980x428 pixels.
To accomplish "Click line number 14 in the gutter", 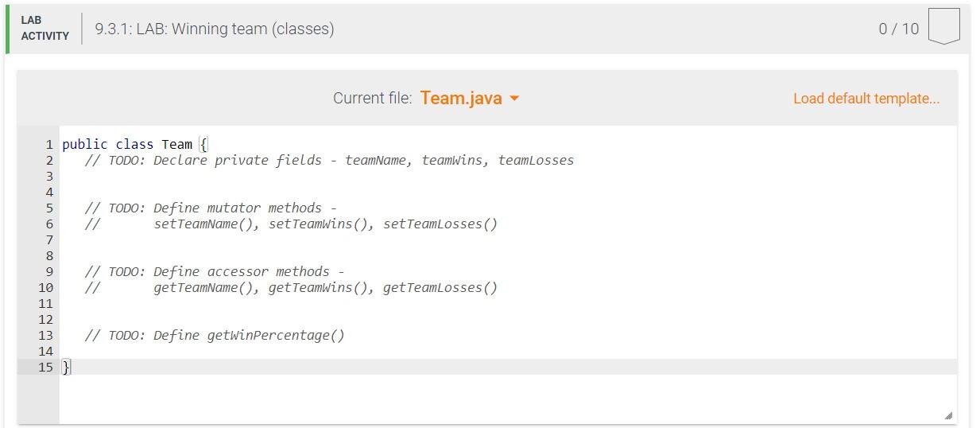I will (45, 351).
